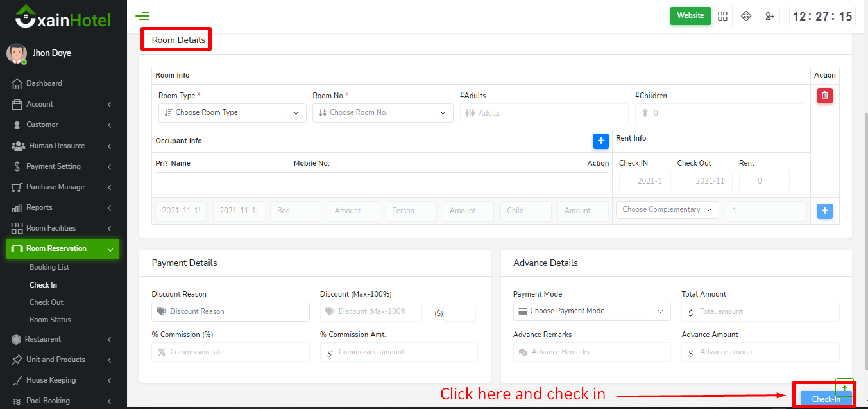Open Choose Payment Mode dropdown

pos(591,311)
